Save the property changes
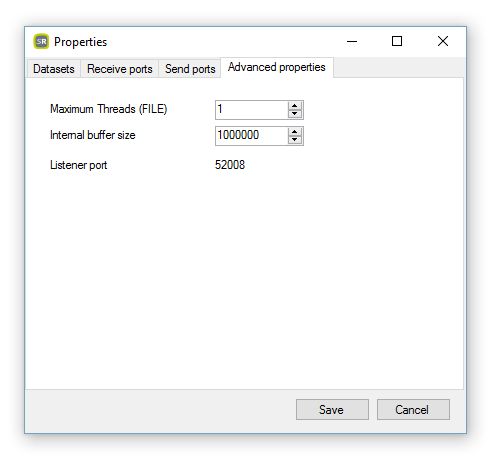The height and width of the screenshot is (461, 499). [332, 409]
